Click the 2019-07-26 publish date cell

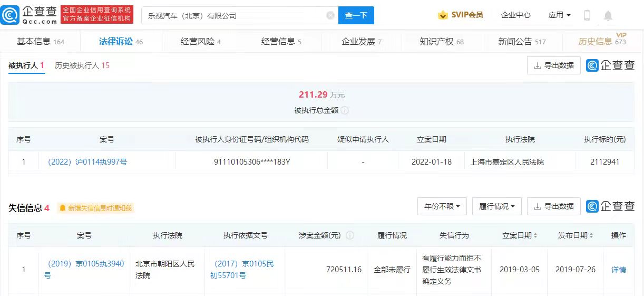tap(575, 270)
